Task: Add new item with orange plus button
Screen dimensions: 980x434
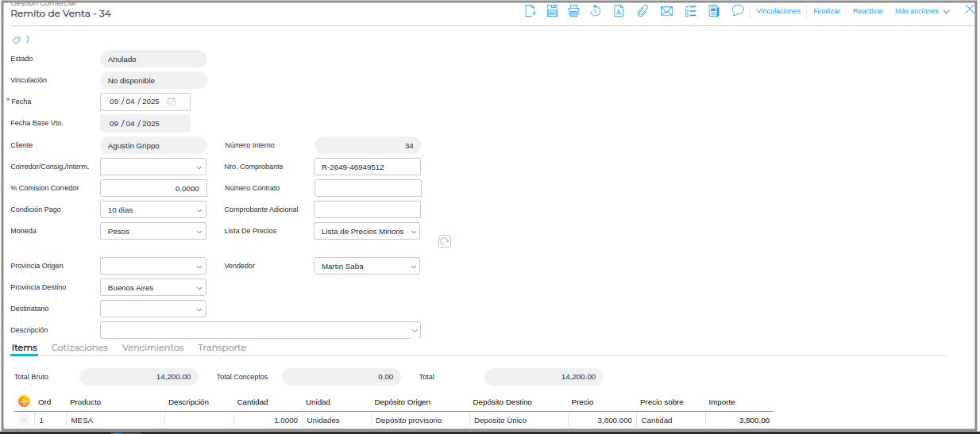Action: pos(24,401)
